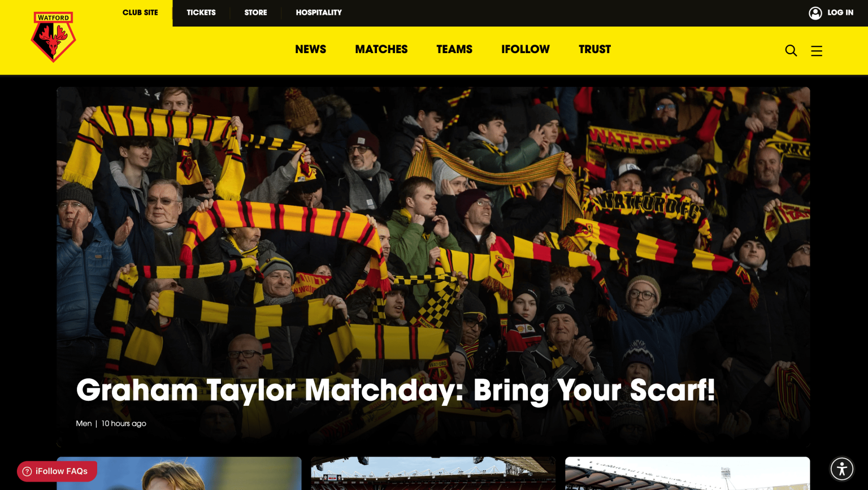
Task: Open the Trust menu item
Action: coord(594,49)
